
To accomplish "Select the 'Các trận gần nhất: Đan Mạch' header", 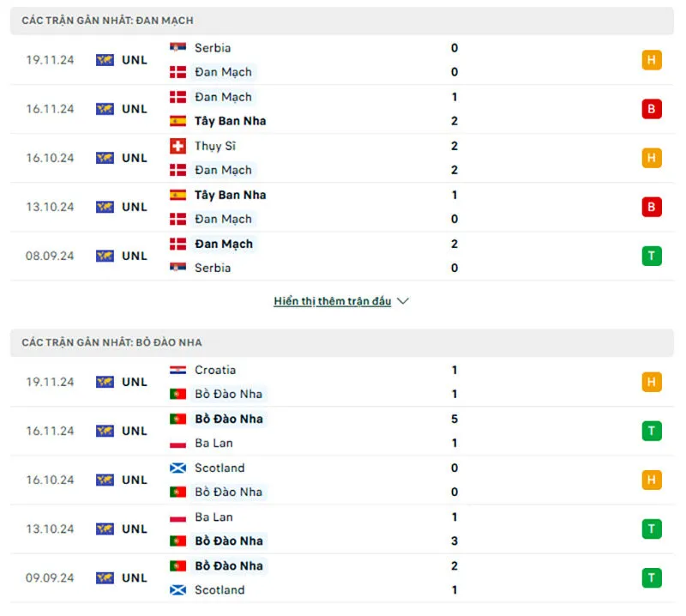I will tap(107, 20).
